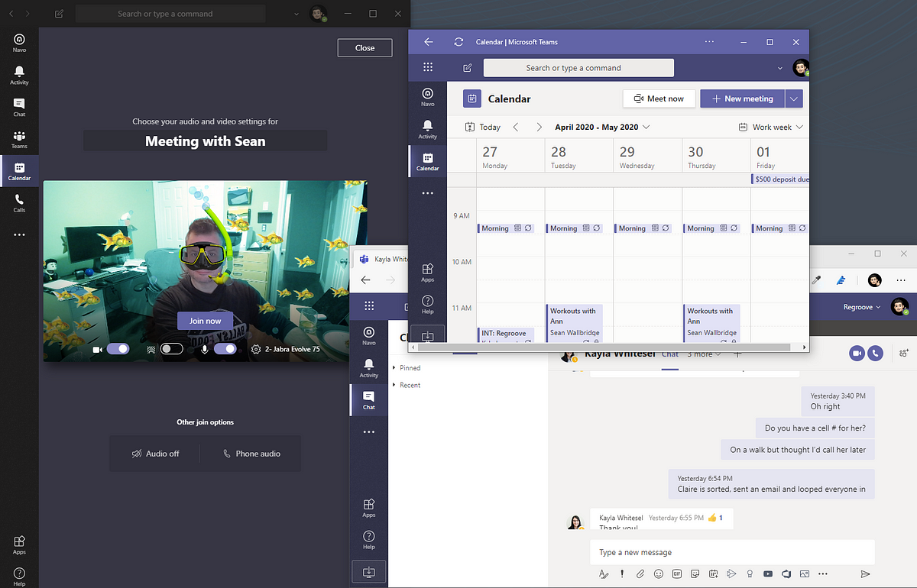The width and height of the screenshot is (917, 588).
Task: Expand Recent chats list
Action: tap(407, 386)
